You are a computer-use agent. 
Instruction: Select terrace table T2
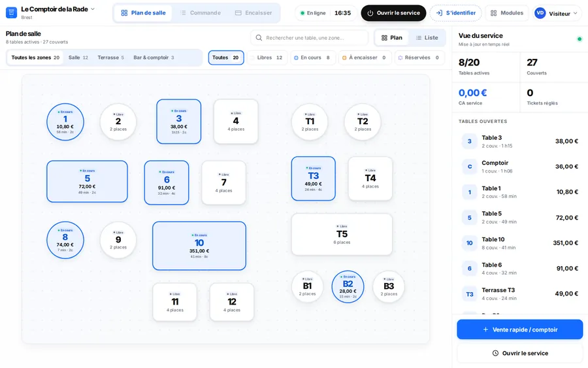tap(363, 122)
